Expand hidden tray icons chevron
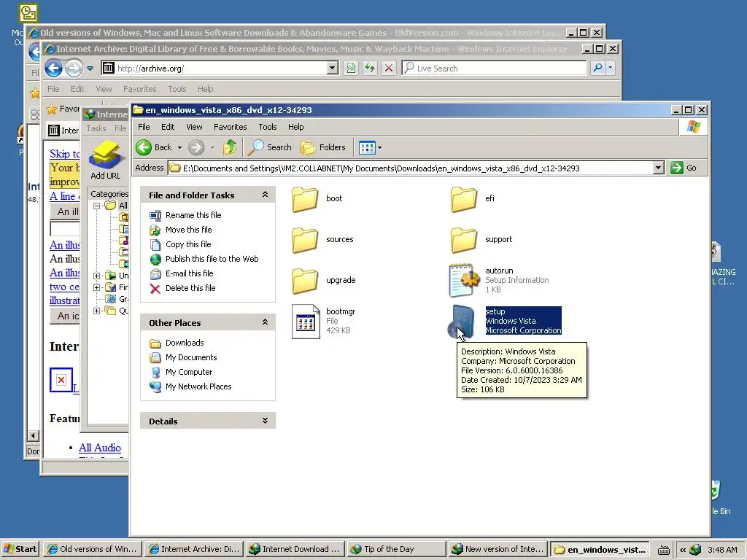The width and height of the screenshot is (747, 560). 682,550
